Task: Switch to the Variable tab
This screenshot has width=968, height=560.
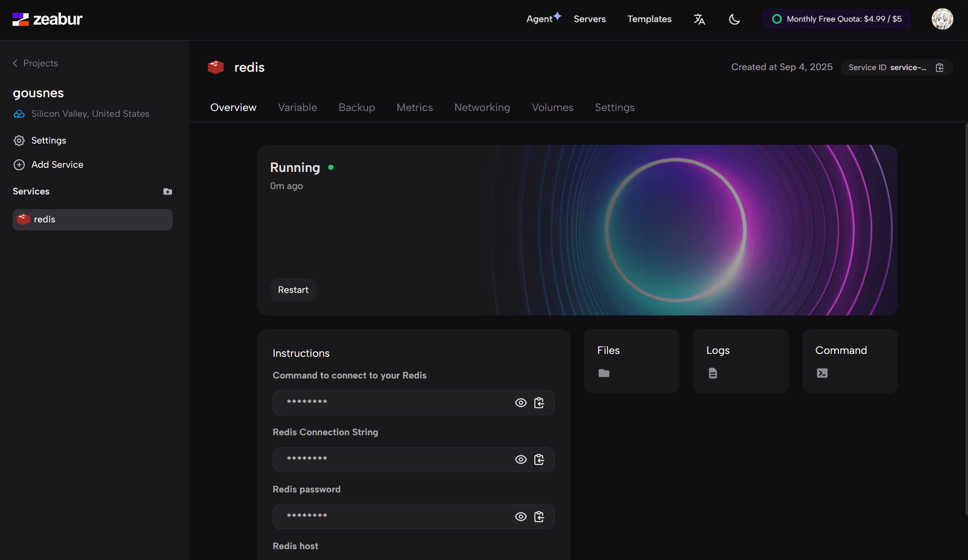Action: (297, 107)
